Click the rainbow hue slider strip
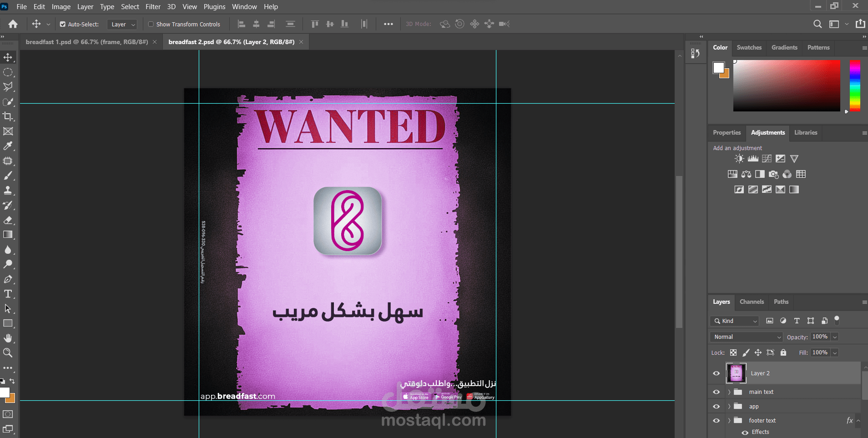The height and width of the screenshot is (438, 868). (855, 86)
